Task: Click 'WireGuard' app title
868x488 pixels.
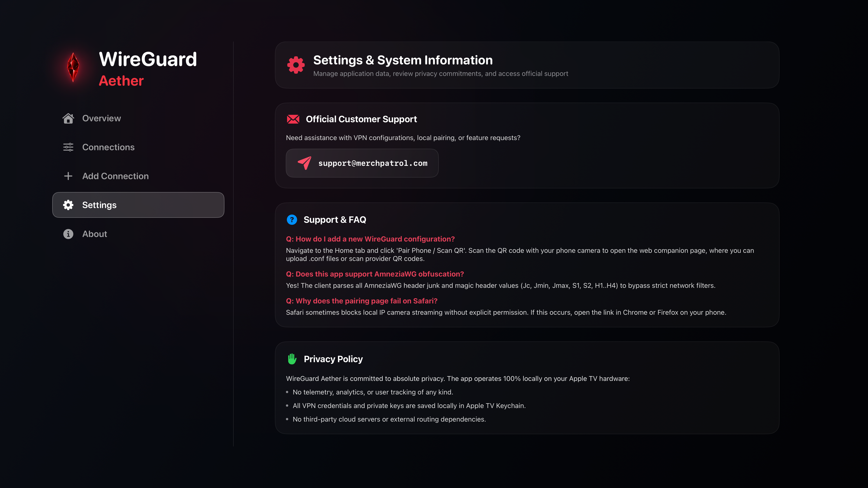Action: pyautogui.click(x=148, y=59)
